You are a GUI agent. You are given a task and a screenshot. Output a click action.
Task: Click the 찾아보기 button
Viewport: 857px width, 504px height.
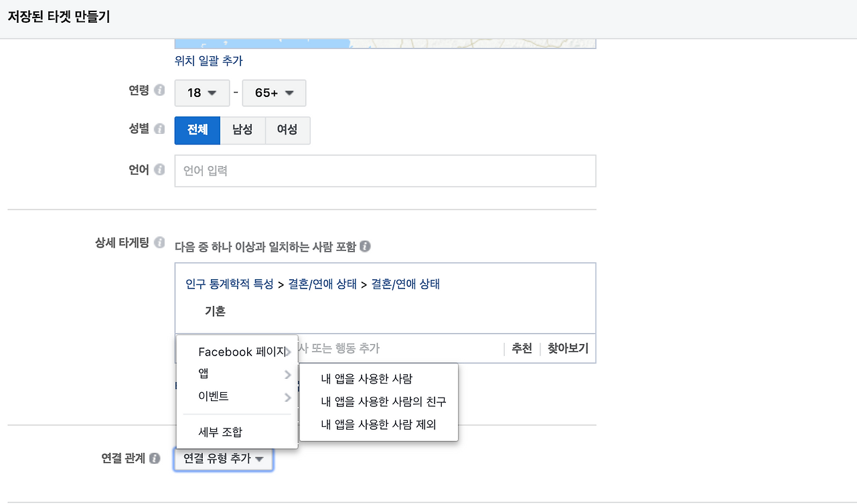click(x=566, y=348)
